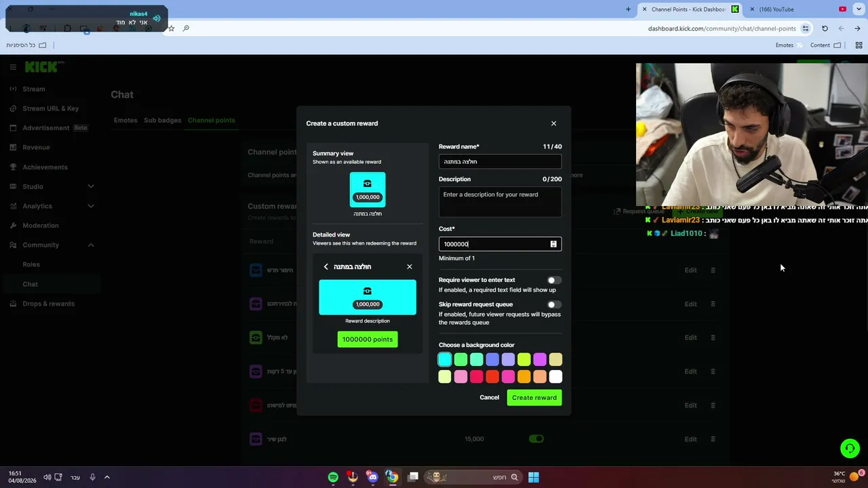Screen dimensions: 868x488
Task: Select the red background color
Action: coord(492,376)
